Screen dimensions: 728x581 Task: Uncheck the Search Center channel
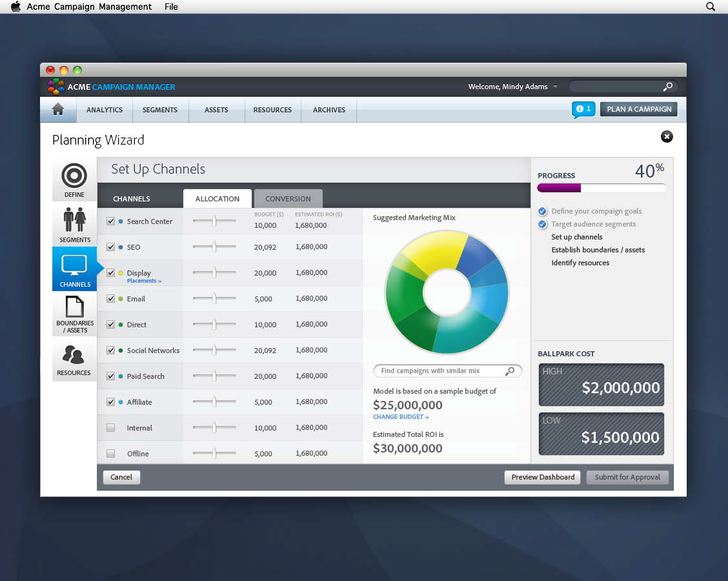click(110, 221)
